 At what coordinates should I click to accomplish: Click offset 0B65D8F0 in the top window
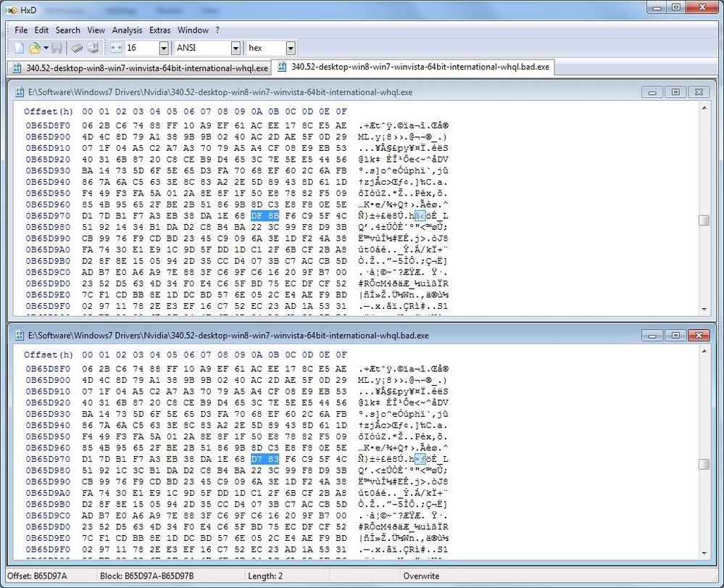[x=48, y=125]
